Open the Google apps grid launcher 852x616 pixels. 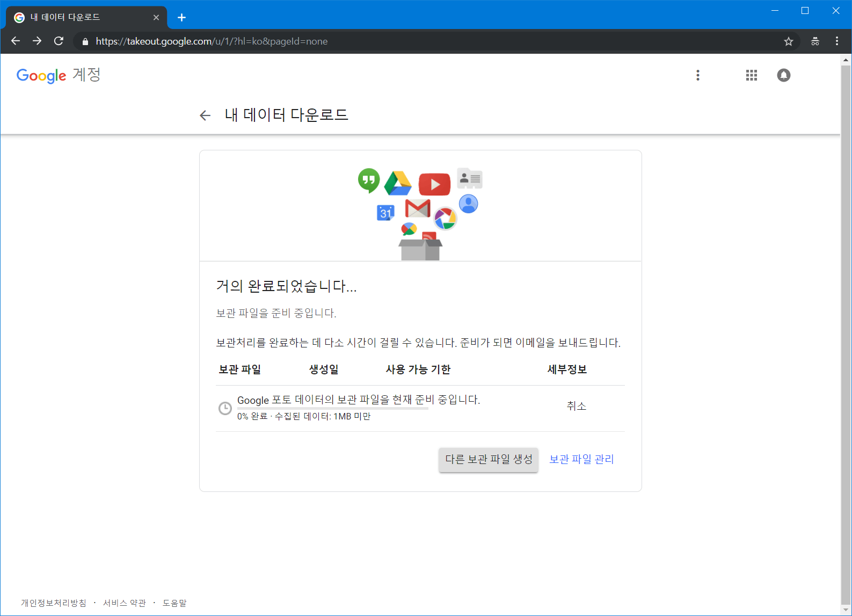(751, 75)
